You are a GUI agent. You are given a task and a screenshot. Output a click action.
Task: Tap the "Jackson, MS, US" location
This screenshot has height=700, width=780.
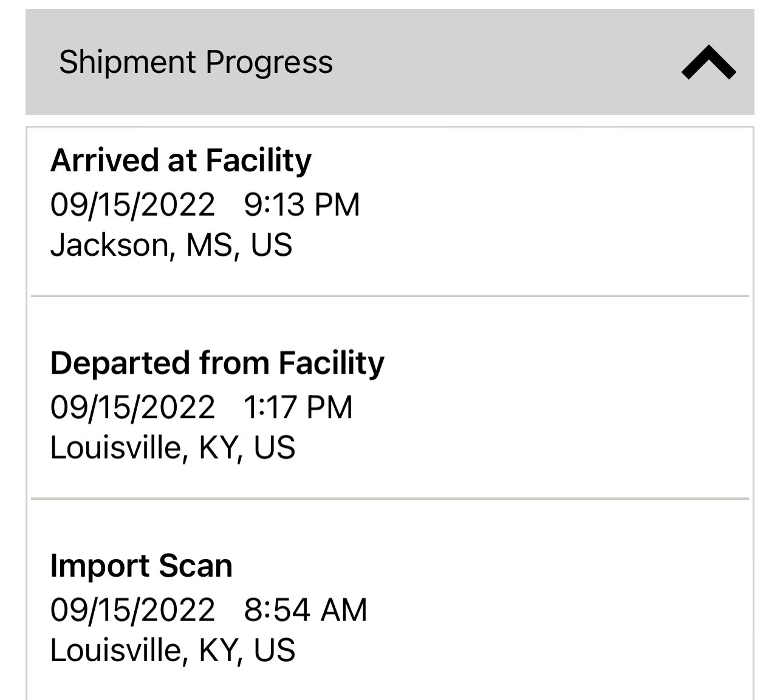pyautogui.click(x=171, y=245)
